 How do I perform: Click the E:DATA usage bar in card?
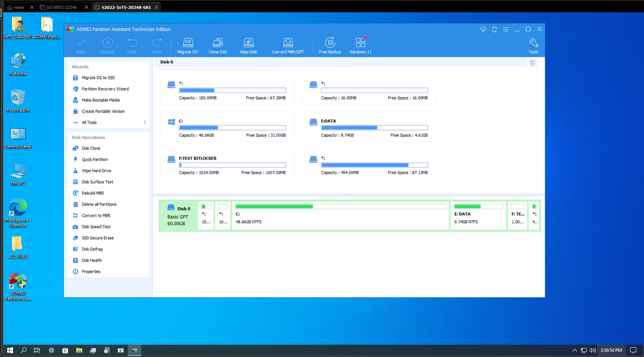(374, 128)
